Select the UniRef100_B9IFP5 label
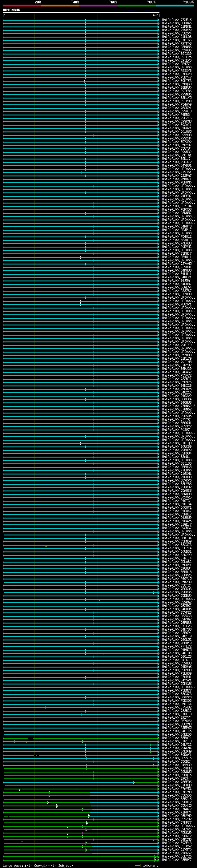Screen dimensions: 197x868 177,57
